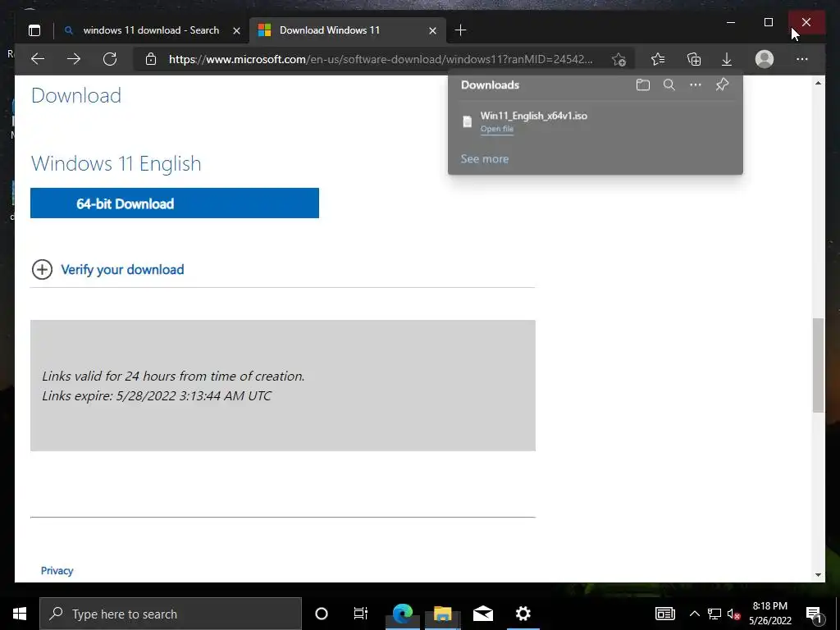The height and width of the screenshot is (630, 840).
Task: Open the browser profile menu
Action: (x=765, y=59)
